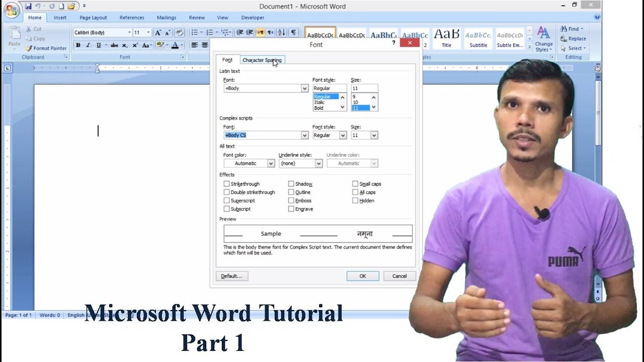Clear formatting with the eraser icon
Image resolution: width=644 pixels, height=362 pixels.
[180, 33]
